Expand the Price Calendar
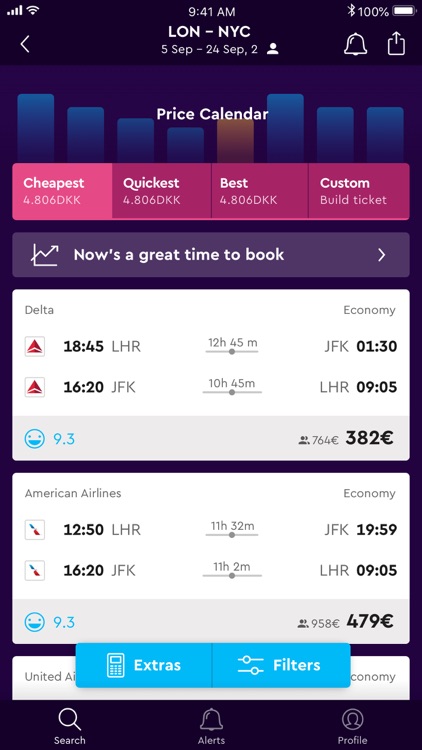Viewport: 422px width, 750px height. pyautogui.click(x=212, y=114)
